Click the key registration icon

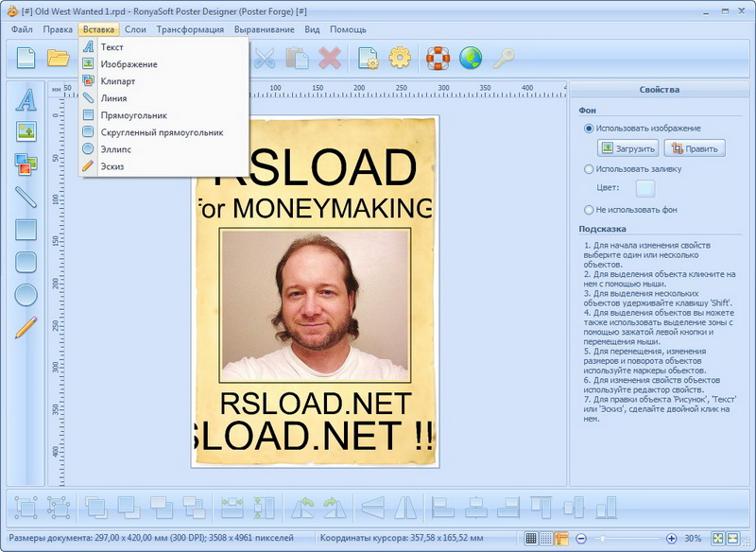pyautogui.click(x=504, y=58)
